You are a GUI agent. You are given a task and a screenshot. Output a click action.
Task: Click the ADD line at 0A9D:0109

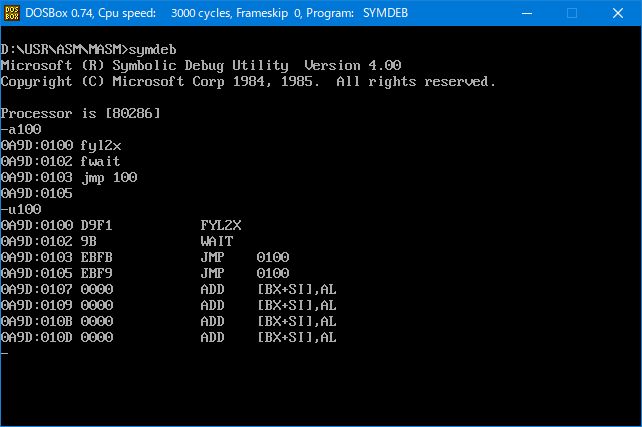coord(169,305)
